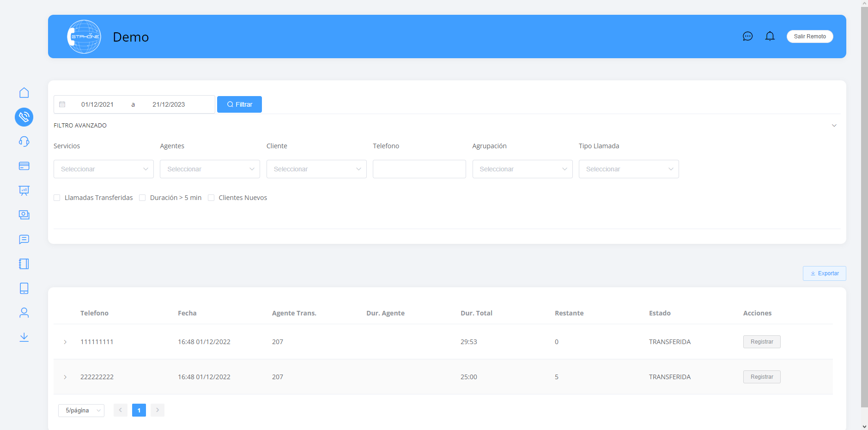
Task: Click the download icon in sidebar
Action: tap(24, 337)
